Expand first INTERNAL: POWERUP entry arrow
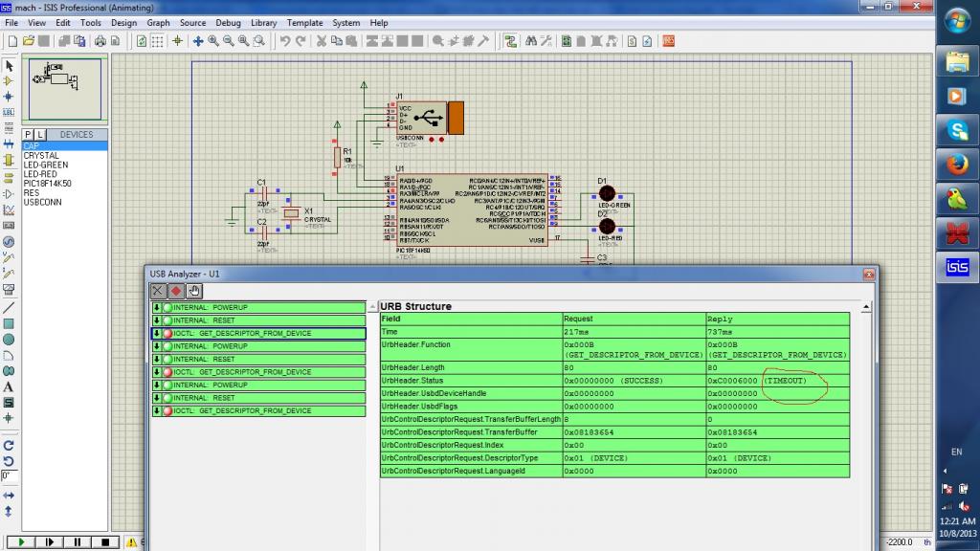The width and height of the screenshot is (980, 551). (x=157, y=308)
